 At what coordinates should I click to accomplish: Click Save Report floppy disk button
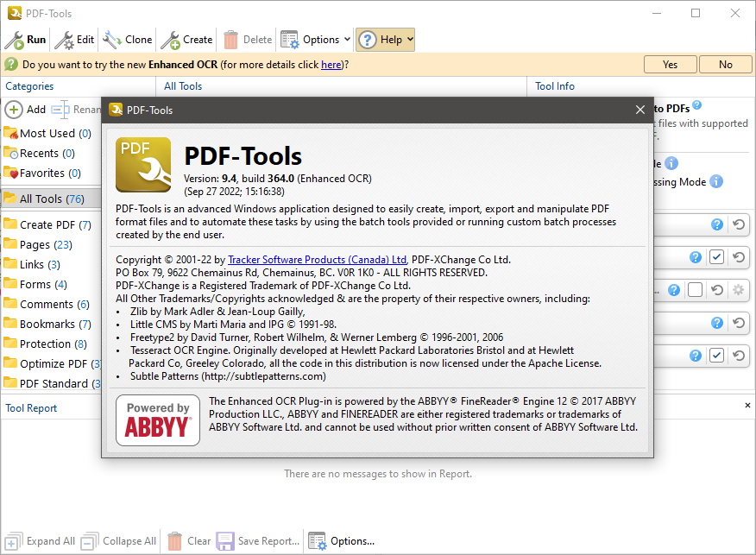258,541
